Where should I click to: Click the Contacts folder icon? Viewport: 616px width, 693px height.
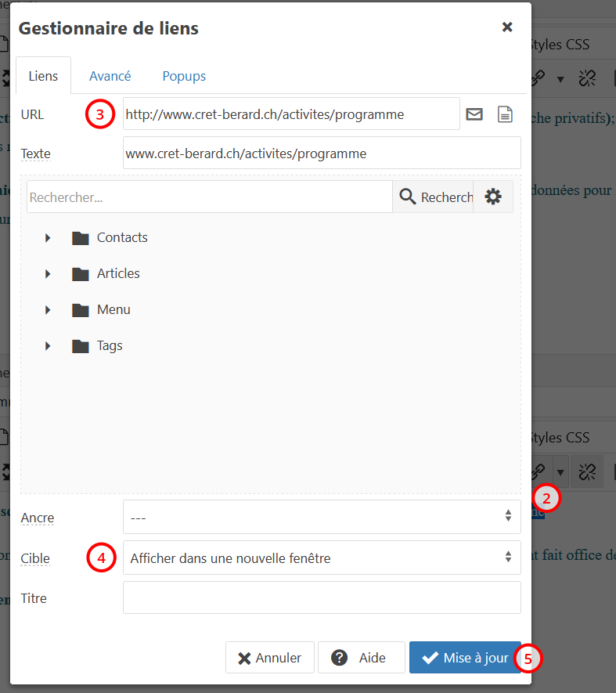click(81, 238)
